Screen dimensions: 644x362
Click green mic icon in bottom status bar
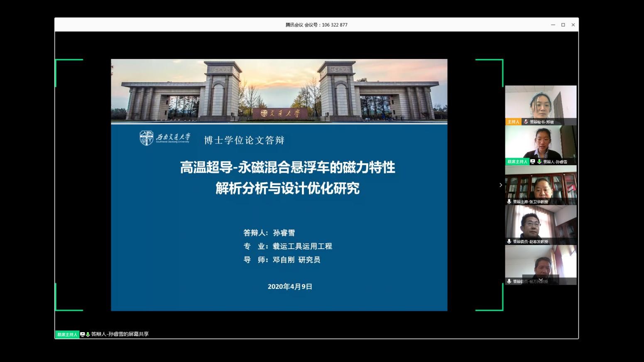[x=88, y=334]
